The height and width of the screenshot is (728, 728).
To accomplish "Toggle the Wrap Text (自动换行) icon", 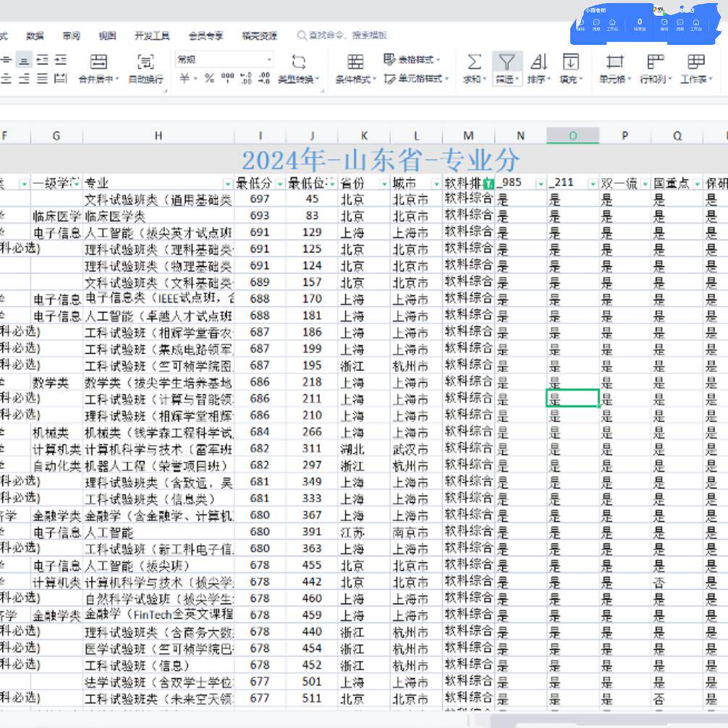I will pyautogui.click(x=145, y=62).
